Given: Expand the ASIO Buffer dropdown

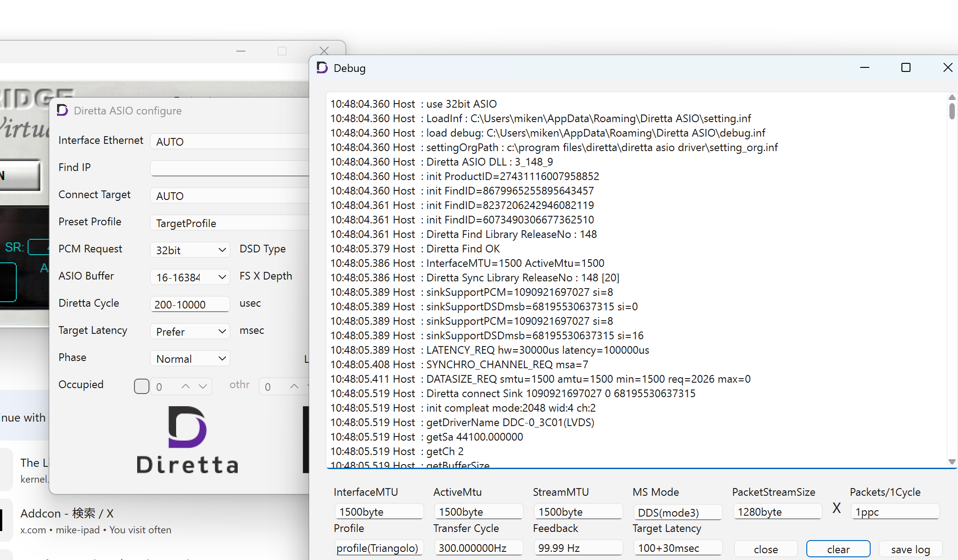Looking at the screenshot, I should 190,277.
